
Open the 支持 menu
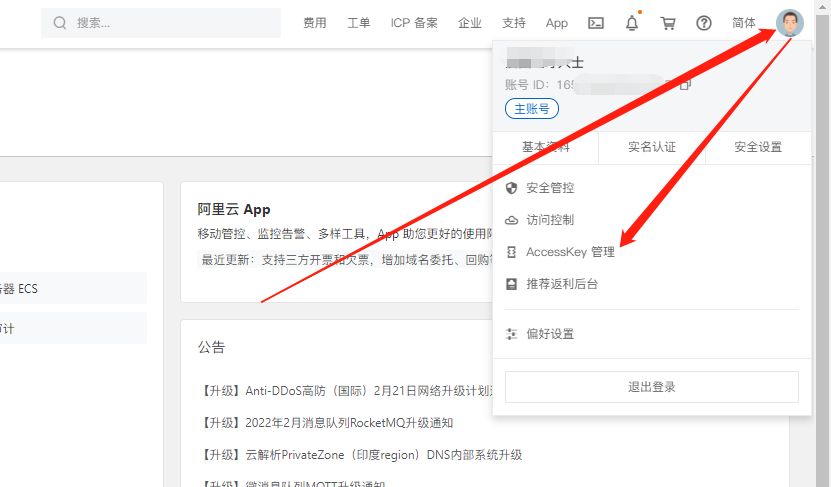pos(514,23)
